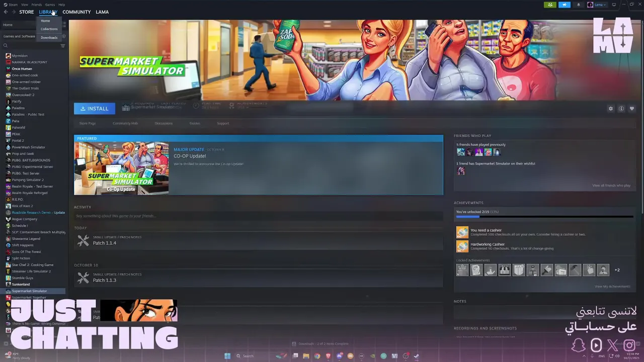Open the notifications bell
The width and height of the screenshot is (644, 362).
pos(578,5)
